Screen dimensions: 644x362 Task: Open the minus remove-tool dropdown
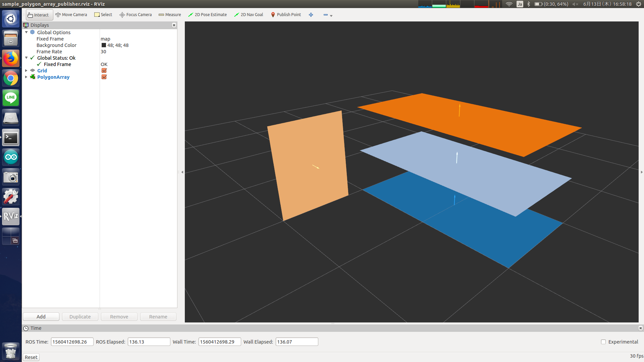click(328, 15)
